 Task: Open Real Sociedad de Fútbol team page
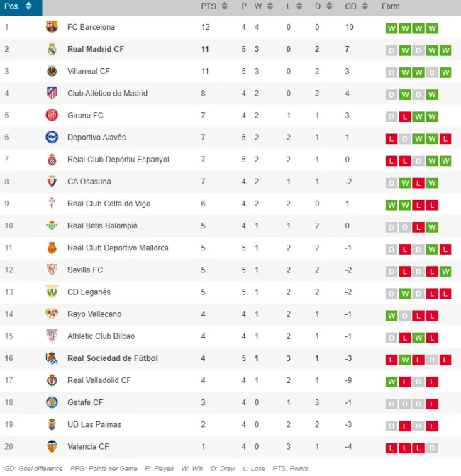tap(112, 358)
